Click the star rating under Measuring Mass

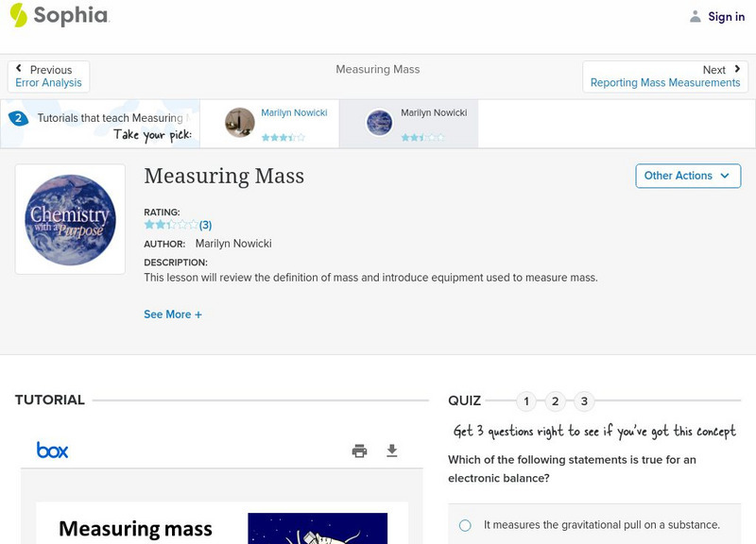(x=171, y=225)
